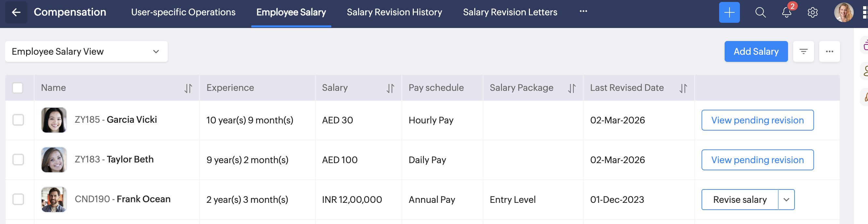Toggle the select-all header checkbox
868x224 pixels.
pos(18,88)
